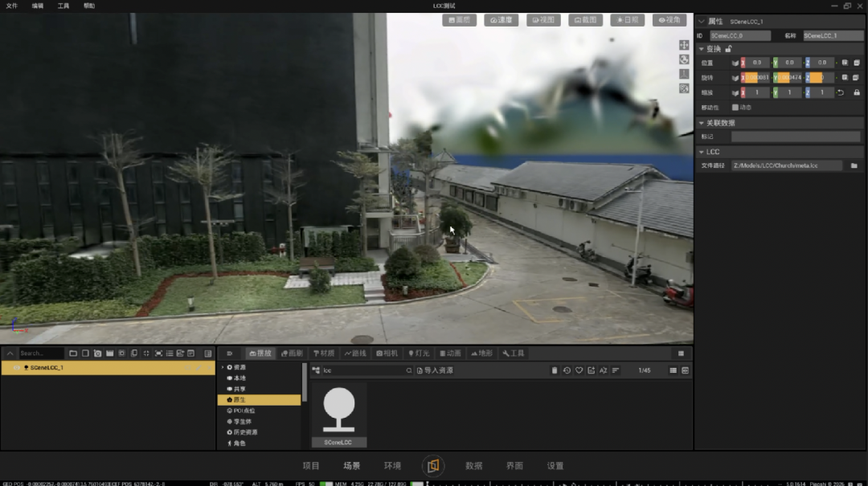Click the list view icon in outliner toolbar
868x486 pixels.
click(170, 353)
